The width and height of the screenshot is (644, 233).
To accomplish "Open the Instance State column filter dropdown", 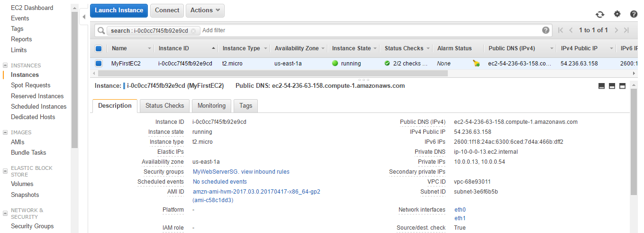I will (375, 48).
